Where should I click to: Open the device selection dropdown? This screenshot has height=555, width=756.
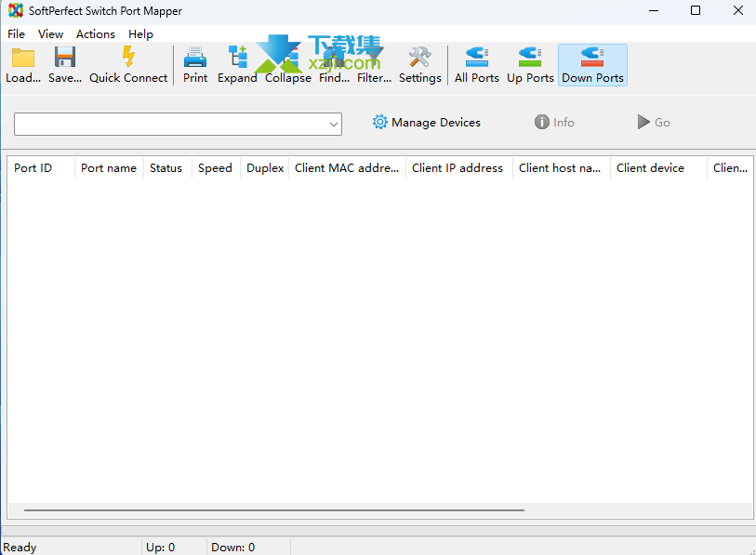tap(333, 125)
